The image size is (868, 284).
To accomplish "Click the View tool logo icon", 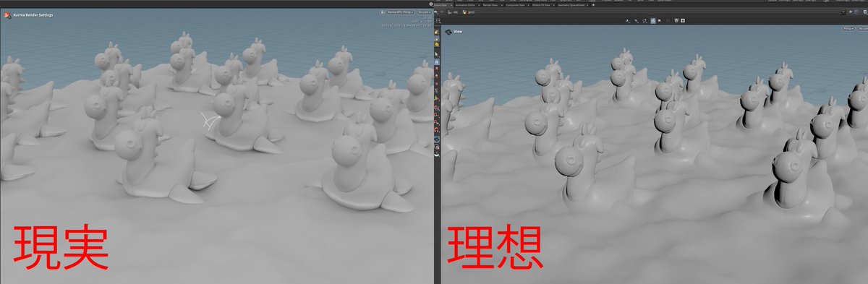I will pos(448,32).
